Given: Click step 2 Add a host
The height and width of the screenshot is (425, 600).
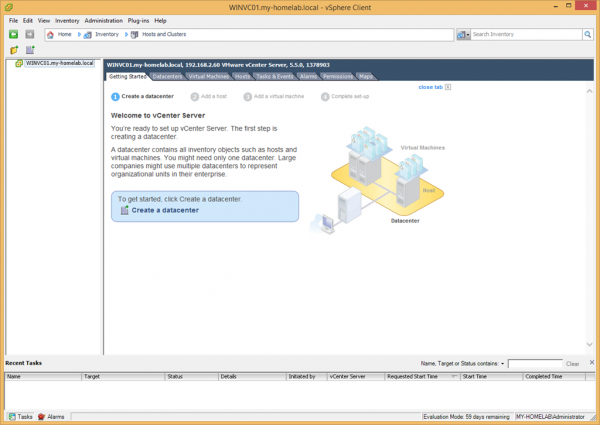Looking at the screenshot, I should click(x=209, y=96).
